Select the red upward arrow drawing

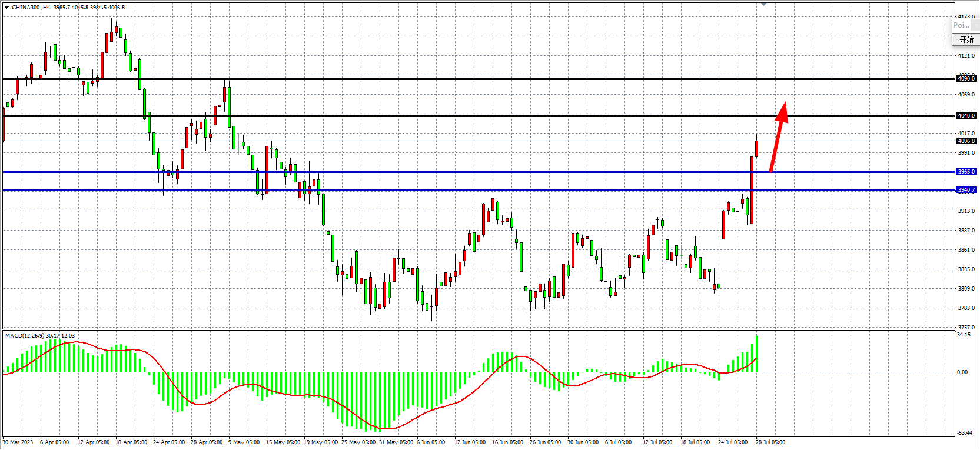(x=778, y=138)
